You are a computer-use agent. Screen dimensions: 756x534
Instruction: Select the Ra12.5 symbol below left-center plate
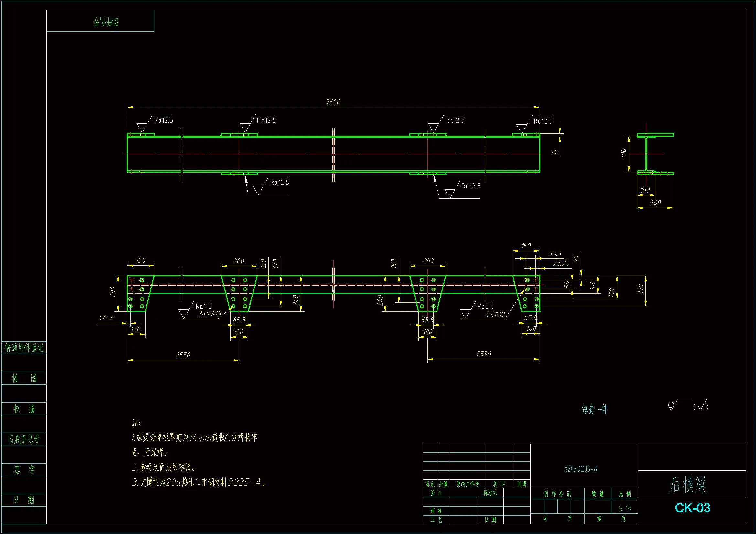click(x=279, y=183)
